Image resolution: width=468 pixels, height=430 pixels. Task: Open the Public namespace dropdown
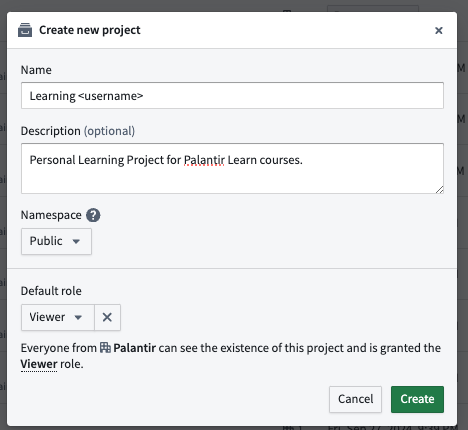[x=56, y=241]
